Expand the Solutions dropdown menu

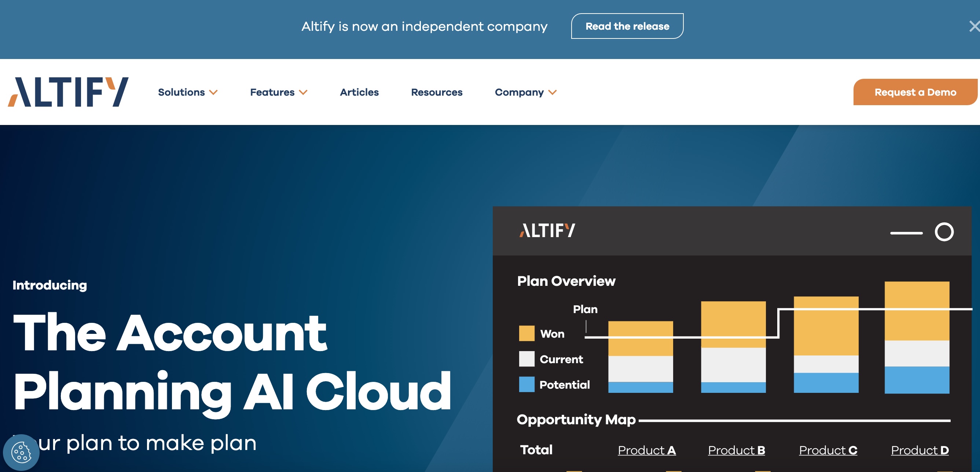[x=188, y=92]
